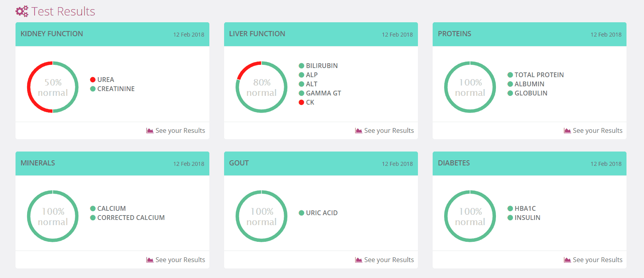
Task: Select the HBA1C legend entry
Action: [525, 209]
